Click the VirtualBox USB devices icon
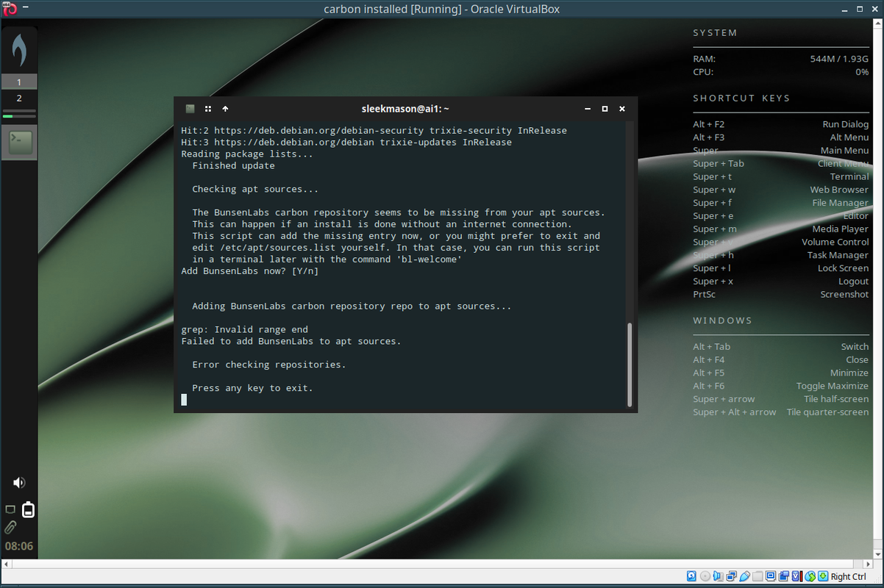The height and width of the screenshot is (588, 884). [x=744, y=576]
